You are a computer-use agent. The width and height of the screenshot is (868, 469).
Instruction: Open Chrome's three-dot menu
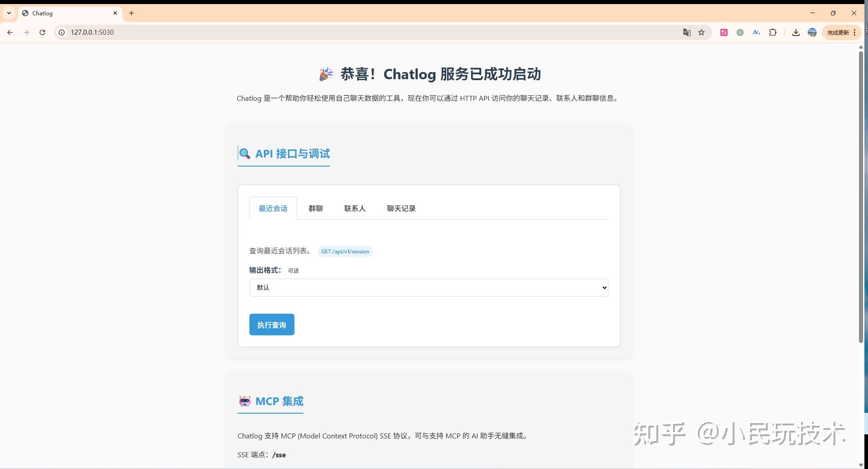pyautogui.click(x=854, y=32)
